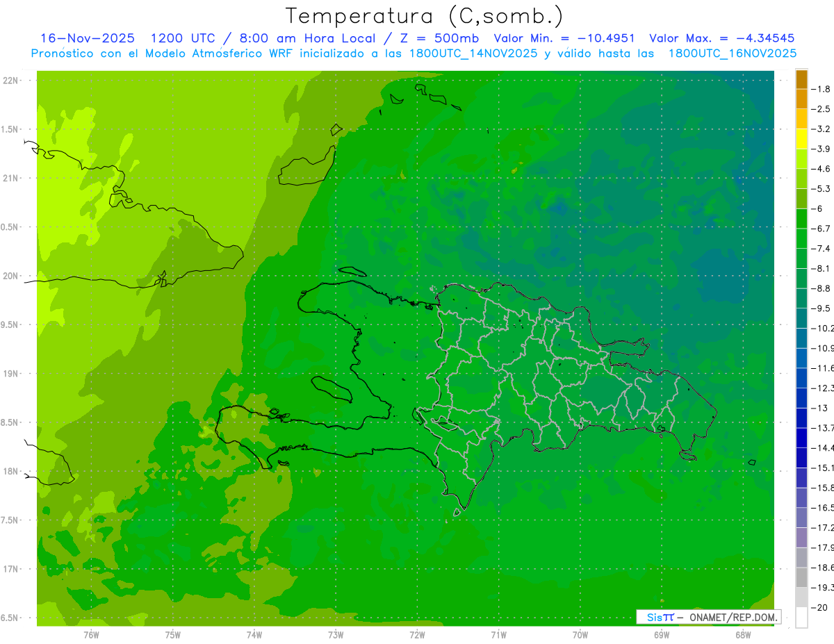This screenshot has height=644, width=834.
Task: Click the '76W' longitude axis label
Action: click(91, 635)
